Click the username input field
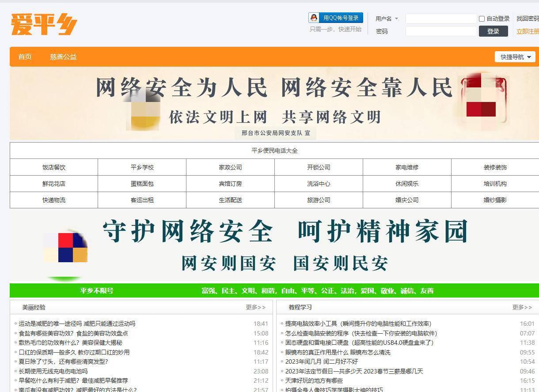 440,19
